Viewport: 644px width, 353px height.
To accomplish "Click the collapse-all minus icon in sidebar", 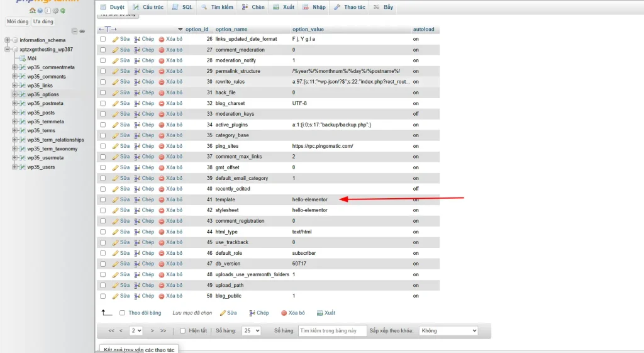I will [x=74, y=31].
